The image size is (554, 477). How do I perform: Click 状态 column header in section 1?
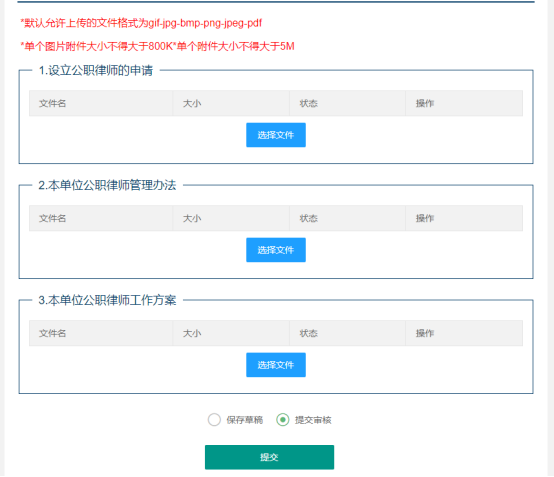308,104
